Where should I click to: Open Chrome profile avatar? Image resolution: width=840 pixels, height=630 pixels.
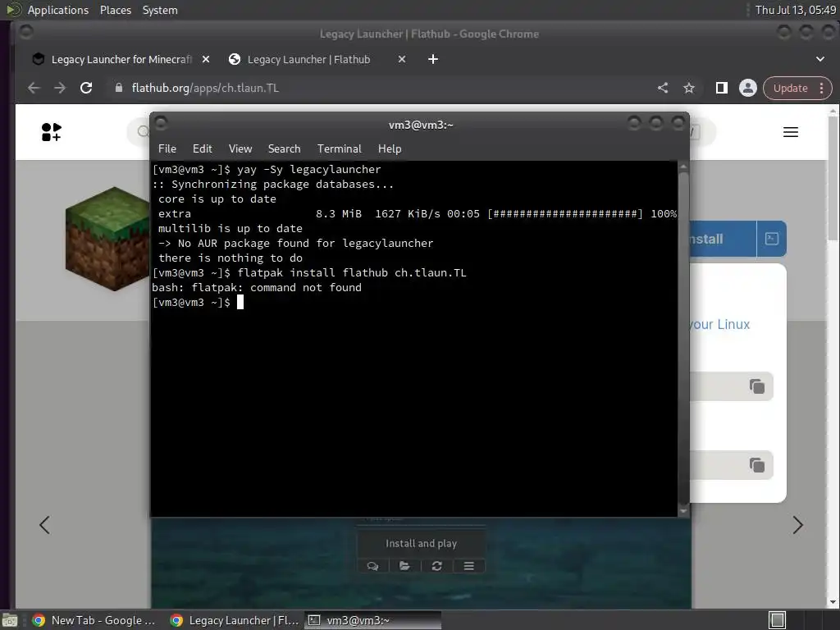click(x=748, y=89)
